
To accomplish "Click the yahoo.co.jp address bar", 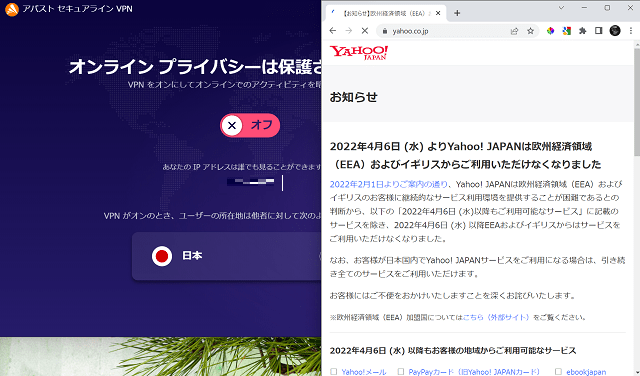I will (457, 31).
